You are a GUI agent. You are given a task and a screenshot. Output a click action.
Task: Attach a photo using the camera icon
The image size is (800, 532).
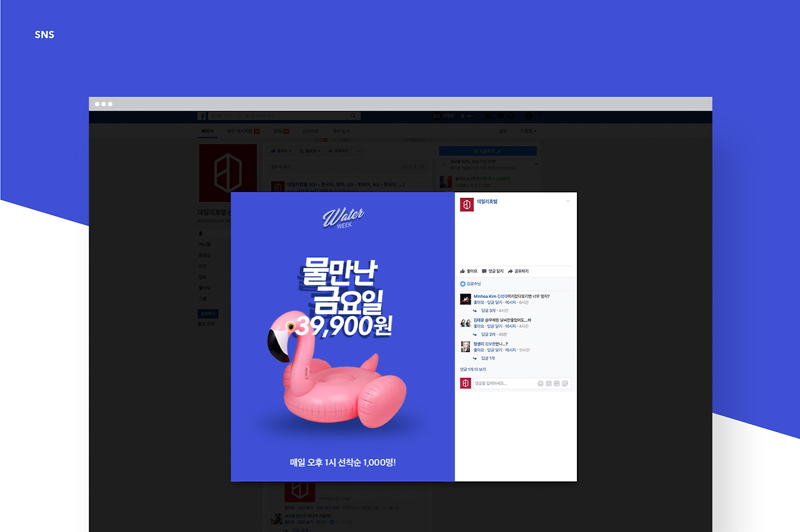tap(549, 383)
